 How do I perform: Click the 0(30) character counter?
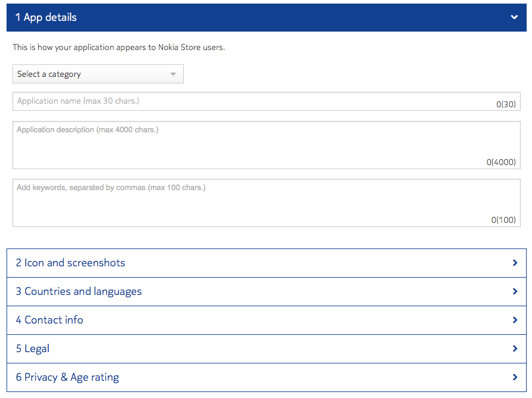click(x=506, y=104)
